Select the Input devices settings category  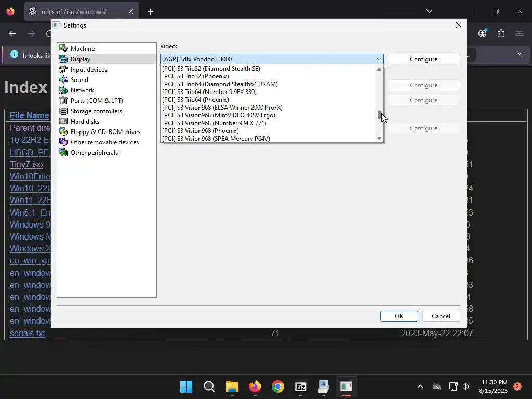click(x=107, y=69)
